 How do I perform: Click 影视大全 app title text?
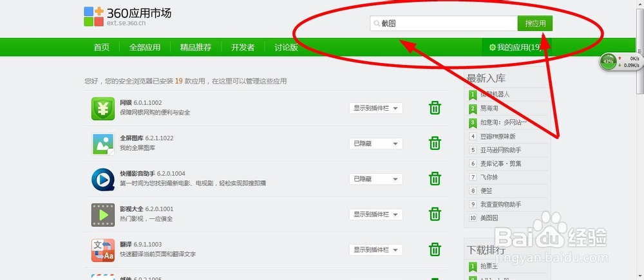point(131,209)
